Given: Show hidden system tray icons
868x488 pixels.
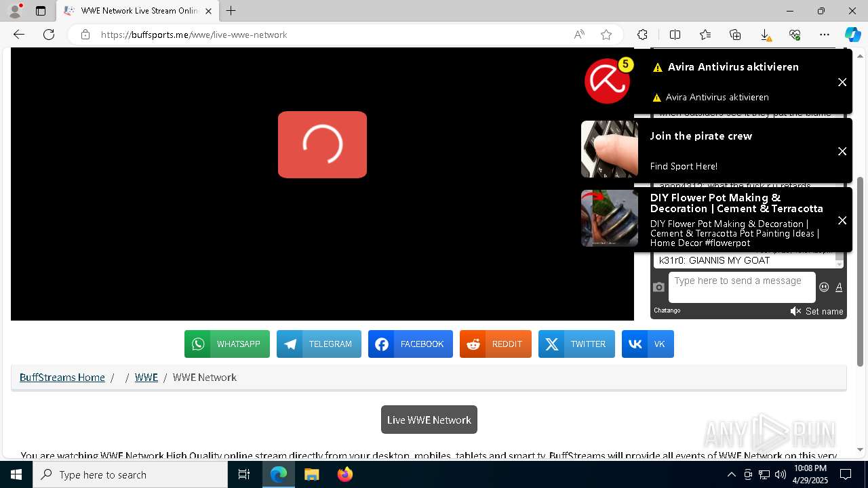Looking at the screenshot, I should pyautogui.click(x=731, y=474).
